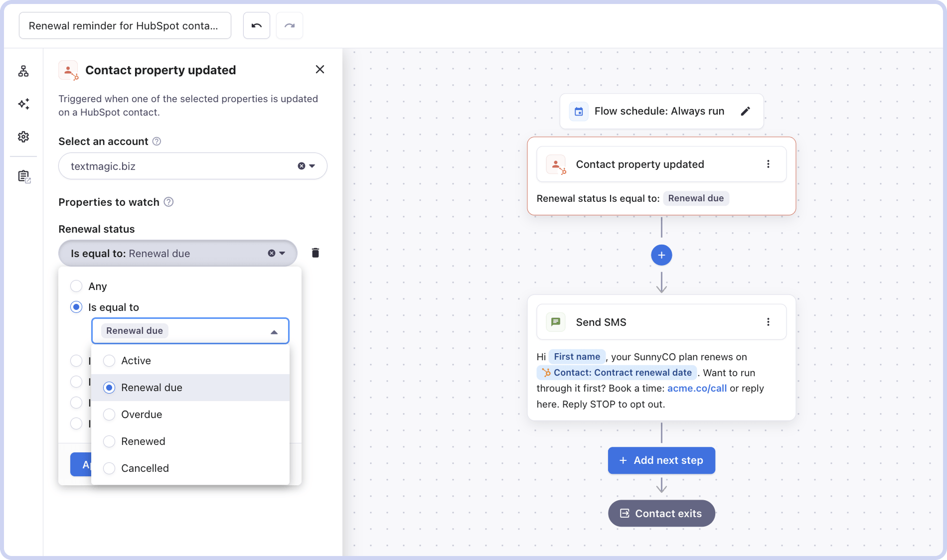Click the Add next step button
Screen dimensions: 947x560
(661, 460)
